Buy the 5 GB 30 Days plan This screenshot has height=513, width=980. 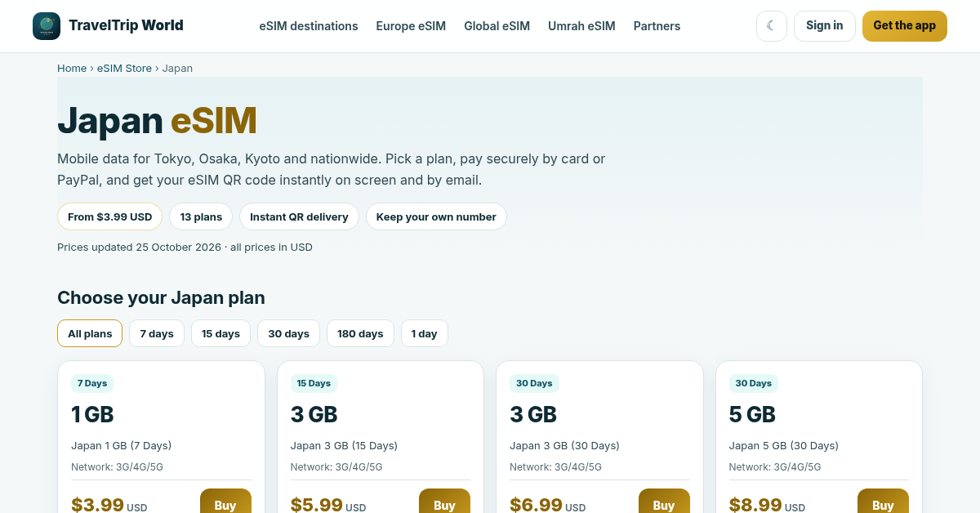click(883, 502)
